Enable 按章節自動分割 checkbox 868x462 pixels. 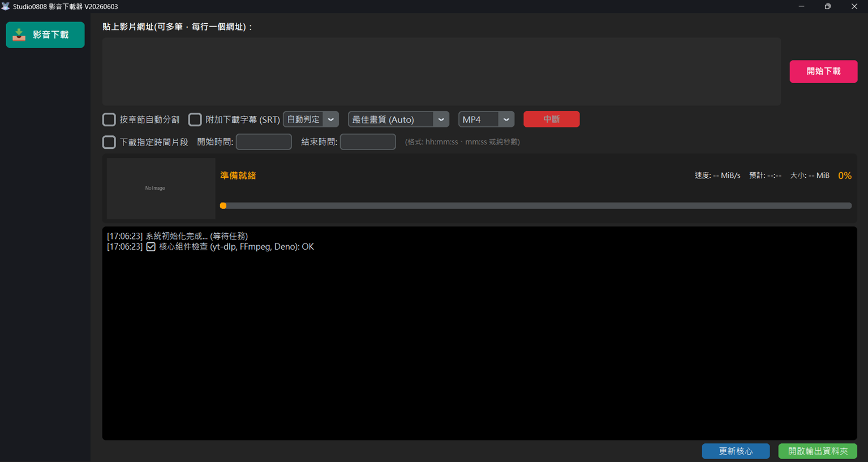click(109, 119)
